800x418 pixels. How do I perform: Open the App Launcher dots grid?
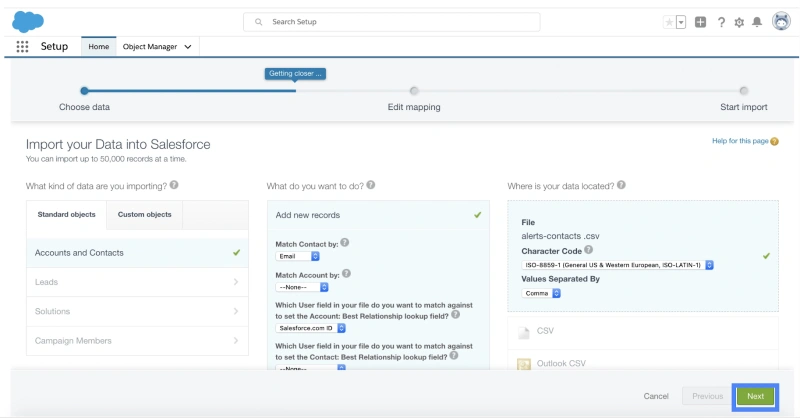22,46
